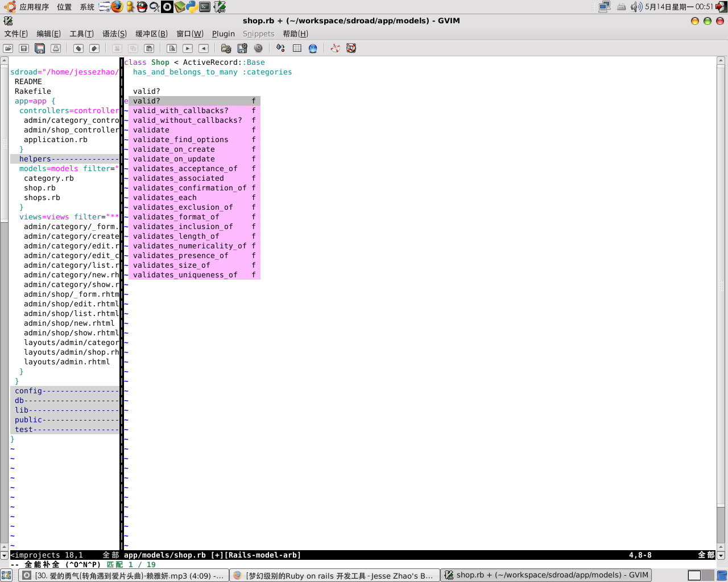
Task: Switch to the mp3 player taskbar window
Action: coord(123,575)
